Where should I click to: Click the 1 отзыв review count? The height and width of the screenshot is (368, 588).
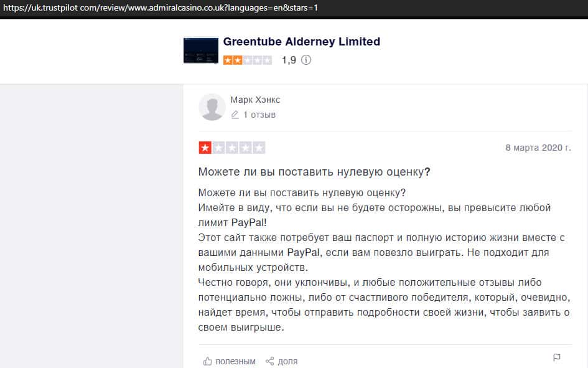(259, 115)
